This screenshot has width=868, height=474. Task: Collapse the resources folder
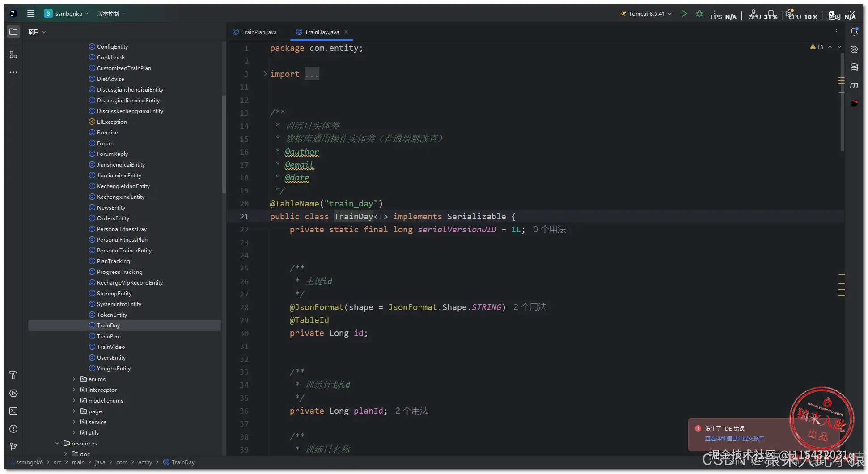[57, 443]
